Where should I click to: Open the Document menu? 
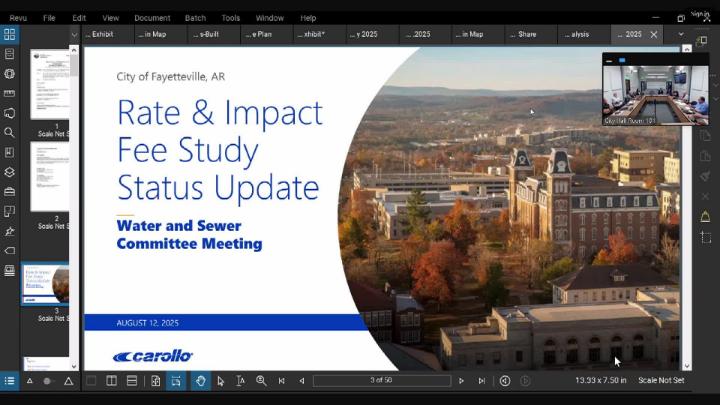coord(152,18)
